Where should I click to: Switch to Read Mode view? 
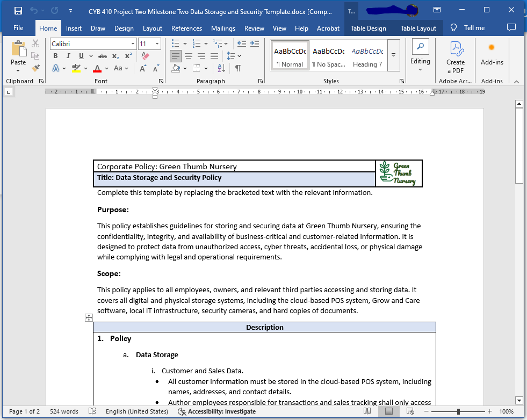[367, 411]
